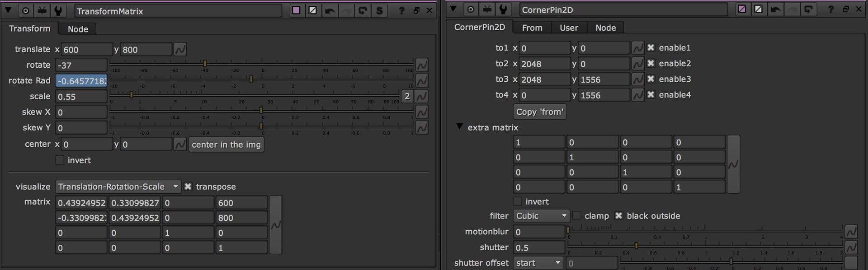Click the shutter slider handle
Image resolution: width=868 pixels, height=270 pixels.
pyautogui.click(x=637, y=246)
